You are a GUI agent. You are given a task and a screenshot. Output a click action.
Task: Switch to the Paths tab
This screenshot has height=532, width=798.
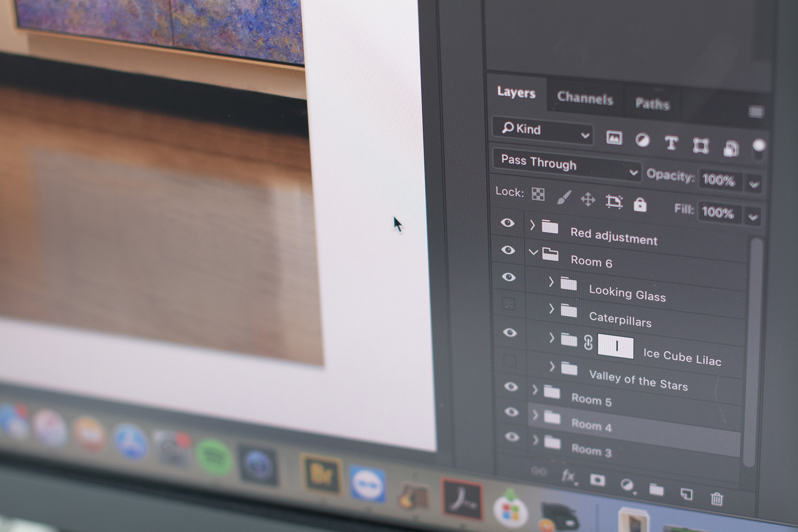[652, 104]
